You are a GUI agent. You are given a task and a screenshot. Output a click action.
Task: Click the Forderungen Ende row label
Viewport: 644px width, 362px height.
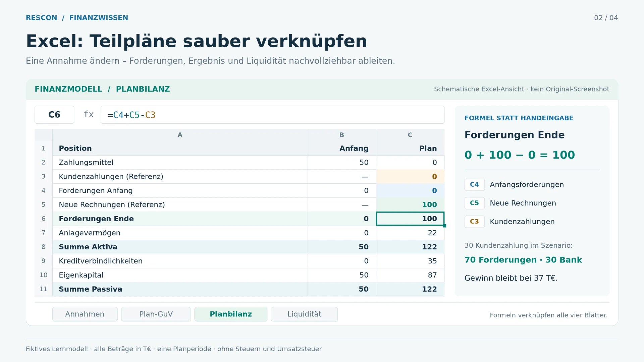click(96, 219)
